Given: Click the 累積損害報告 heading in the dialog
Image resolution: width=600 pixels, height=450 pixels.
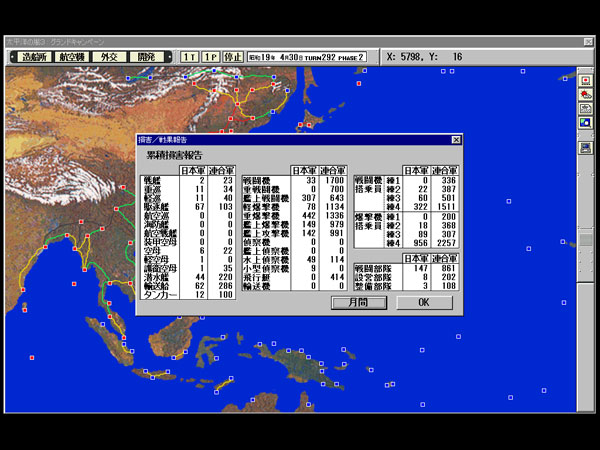Looking at the screenshot, I should 184,156.
